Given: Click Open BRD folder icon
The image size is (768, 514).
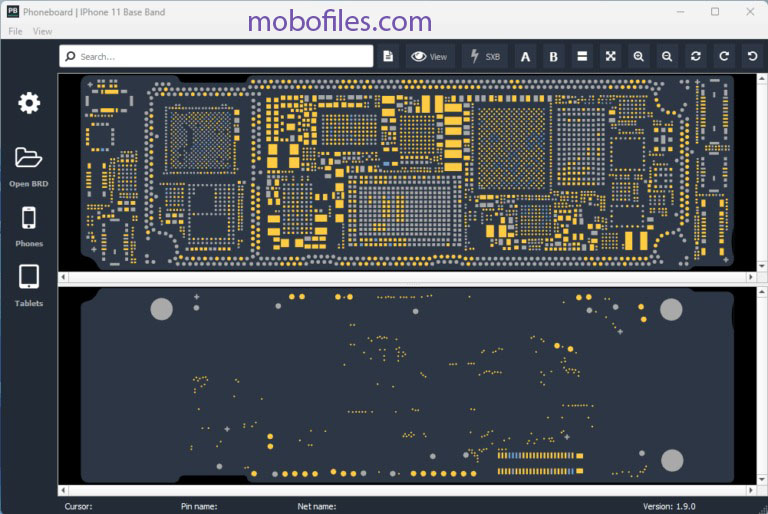Looking at the screenshot, I should point(28,158).
